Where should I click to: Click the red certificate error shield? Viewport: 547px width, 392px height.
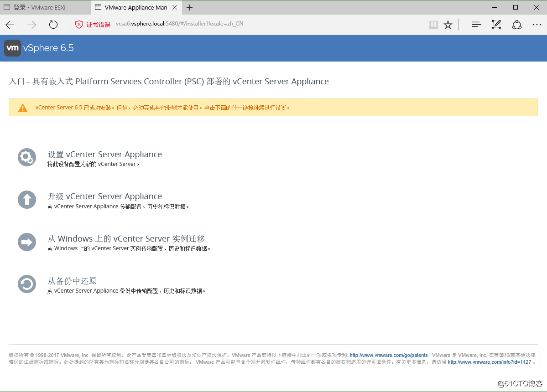coord(79,25)
